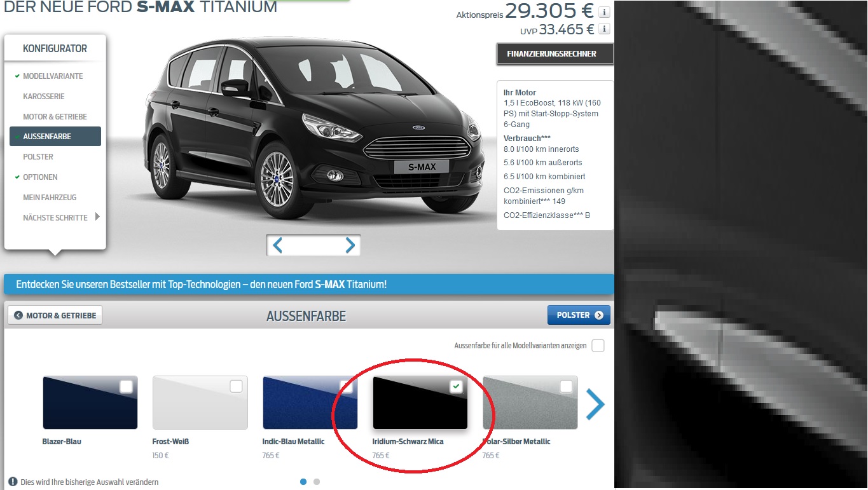Click the Verbrauch*** heading
This screenshot has width=868, height=490.
[x=527, y=138]
